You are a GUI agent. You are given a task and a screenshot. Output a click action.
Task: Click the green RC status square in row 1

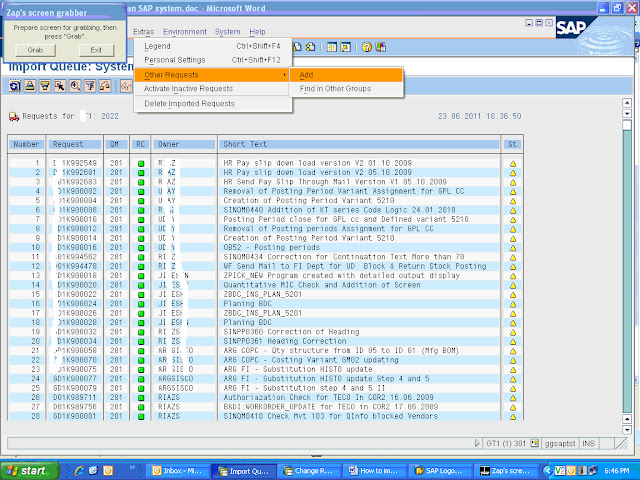click(x=141, y=164)
